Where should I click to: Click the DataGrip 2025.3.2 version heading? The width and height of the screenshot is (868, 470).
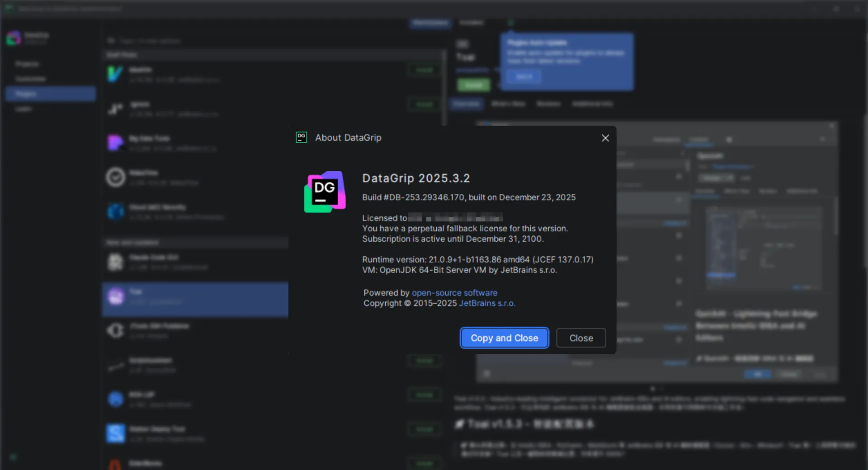[x=416, y=178]
